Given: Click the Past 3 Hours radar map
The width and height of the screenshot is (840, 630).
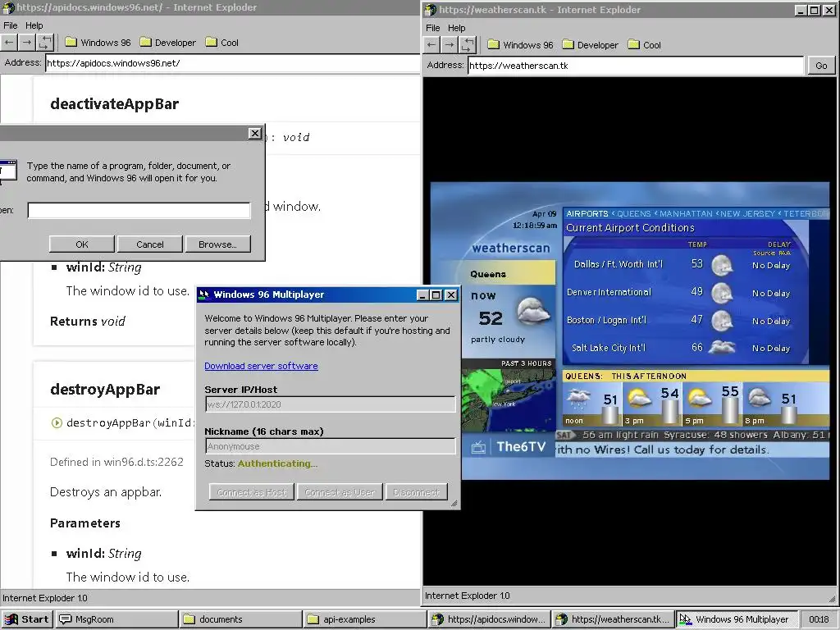Looking at the screenshot, I should click(509, 399).
